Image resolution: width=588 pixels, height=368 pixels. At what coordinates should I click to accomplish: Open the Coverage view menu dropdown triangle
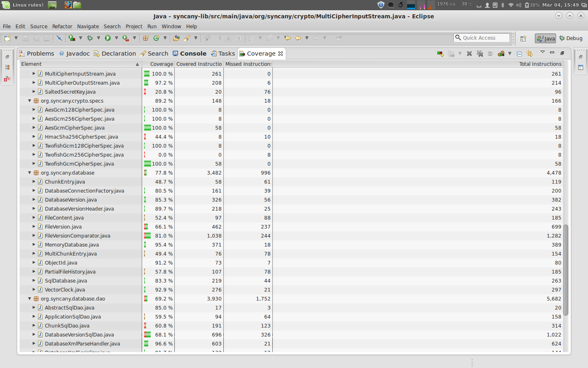(542, 52)
